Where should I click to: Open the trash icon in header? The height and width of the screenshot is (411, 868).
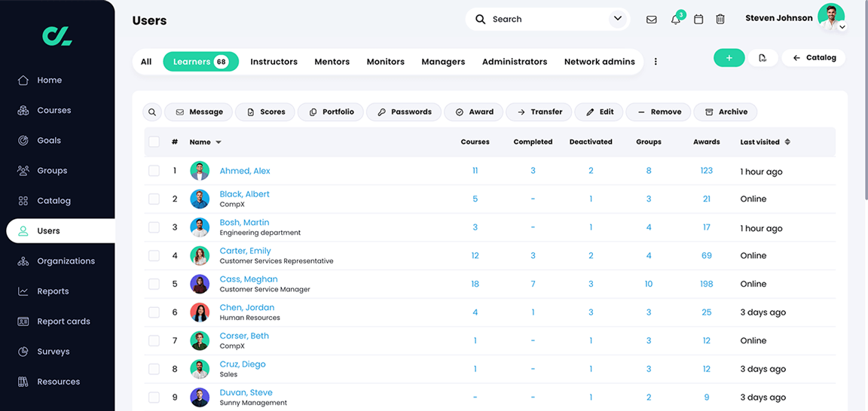pos(720,20)
